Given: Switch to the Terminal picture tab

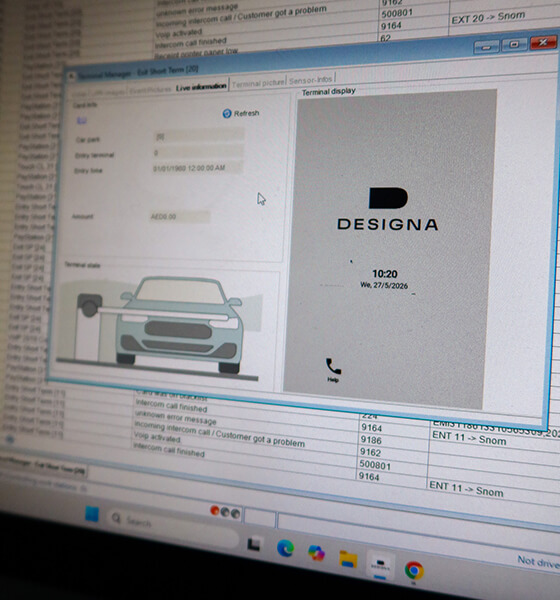Looking at the screenshot, I should pyautogui.click(x=258, y=83).
